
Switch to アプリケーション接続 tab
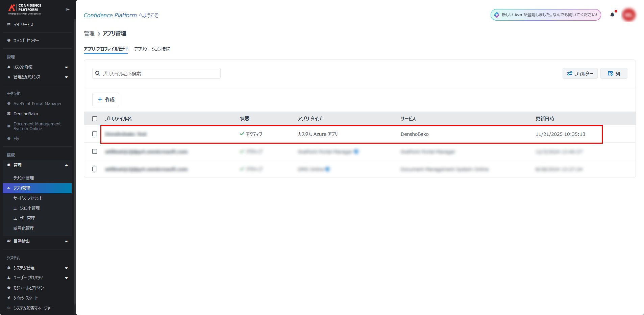pyautogui.click(x=152, y=49)
